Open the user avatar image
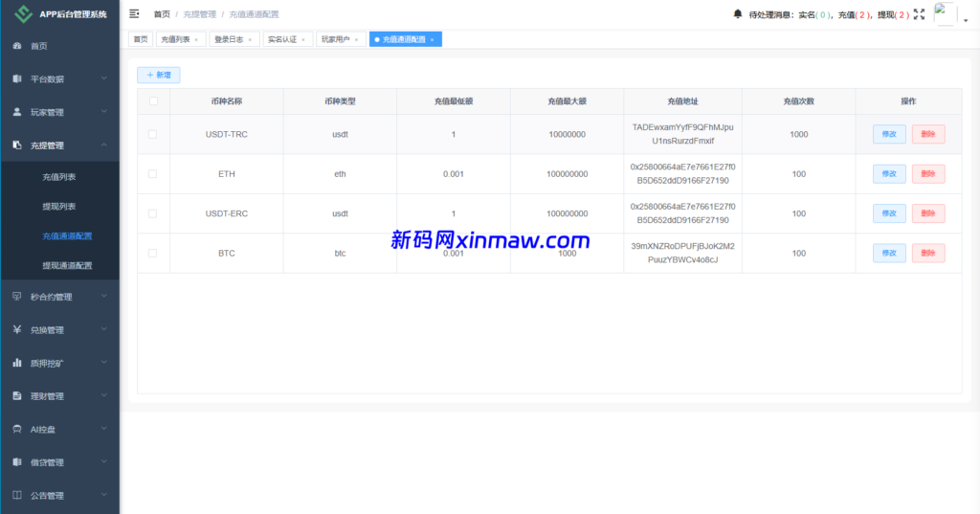The width and height of the screenshot is (980, 514). (x=945, y=13)
